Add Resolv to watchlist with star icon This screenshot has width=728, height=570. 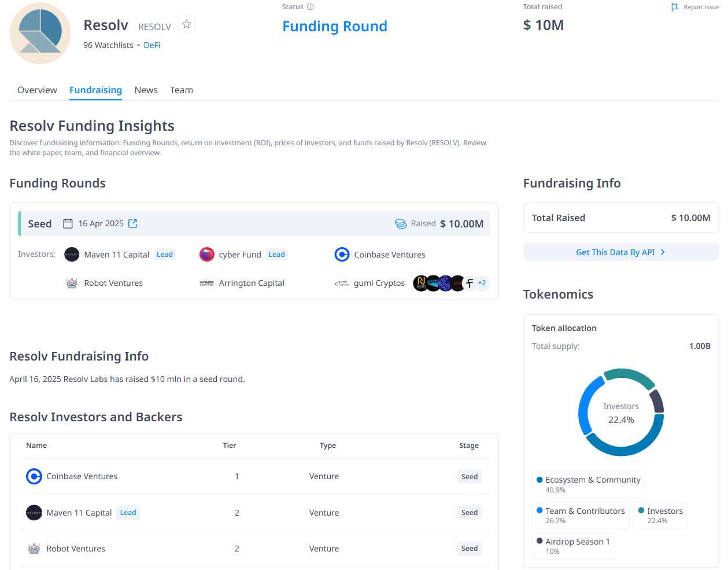pos(186,24)
